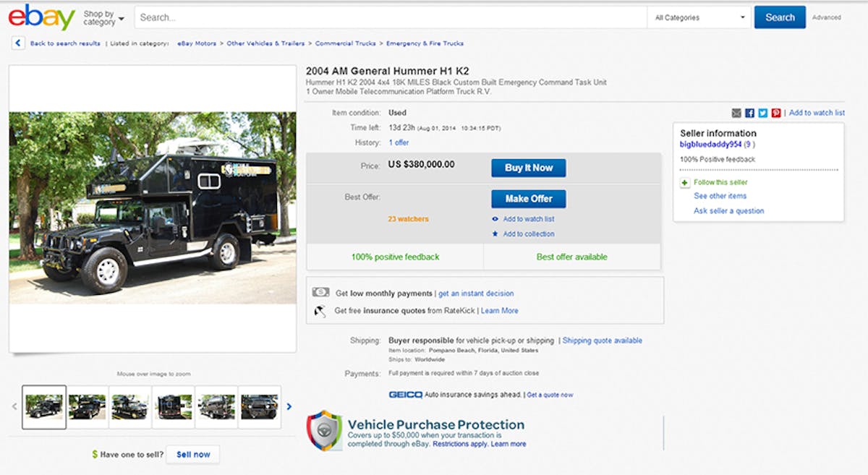Show next thumbnails with right arrow
The width and height of the screenshot is (868, 475).
pyautogui.click(x=289, y=406)
